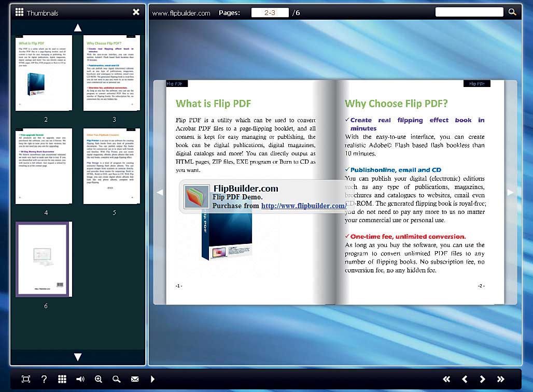Click the FlipBuilder logo icon in watermark box
This screenshot has height=392, width=533.
pos(196,196)
